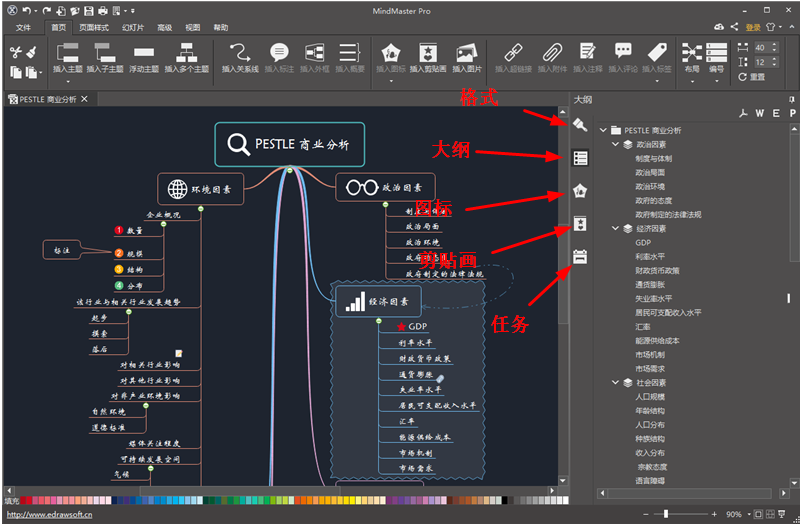Collapse 社会因素 in outline tree
Image resolution: width=800 pixels, height=524 pixels.
[615, 383]
